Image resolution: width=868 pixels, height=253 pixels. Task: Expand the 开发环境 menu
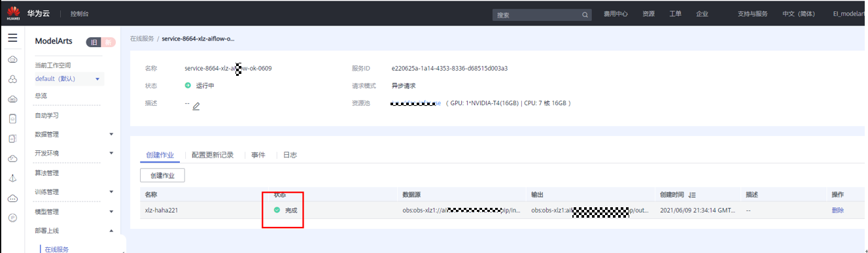click(x=111, y=153)
